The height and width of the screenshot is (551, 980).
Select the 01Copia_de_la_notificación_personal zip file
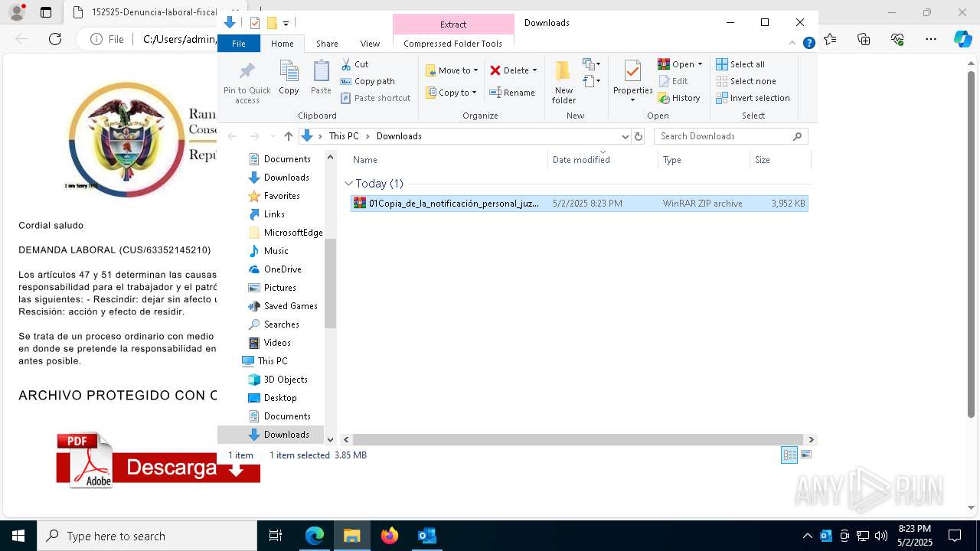point(580,204)
